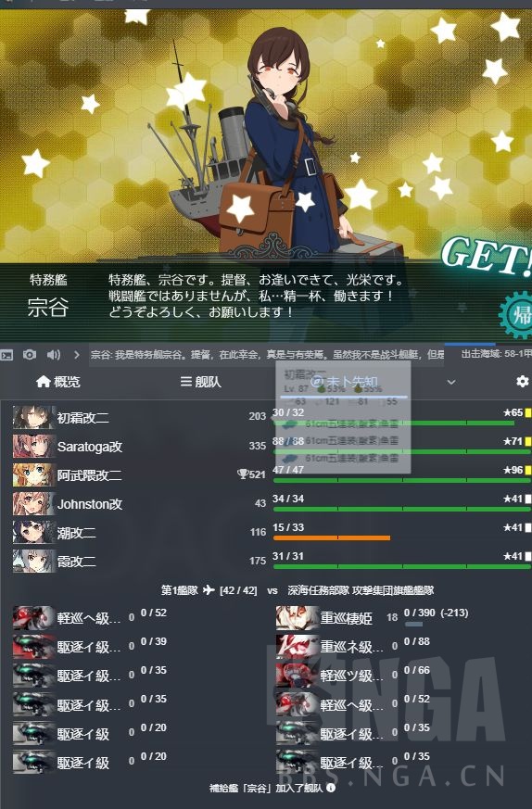The height and width of the screenshot is (809, 532).
Task: Open the 未卜先知 prophet tab
Action: [x=345, y=382]
